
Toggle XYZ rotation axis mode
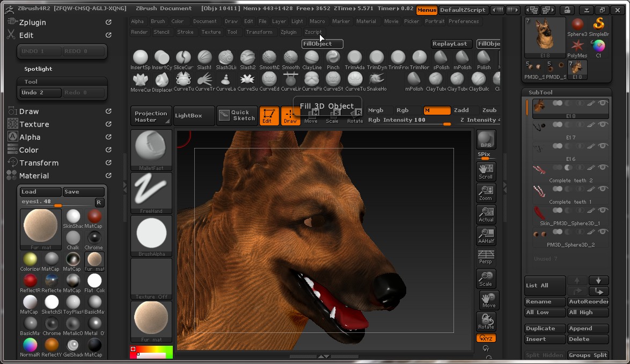[x=486, y=338]
